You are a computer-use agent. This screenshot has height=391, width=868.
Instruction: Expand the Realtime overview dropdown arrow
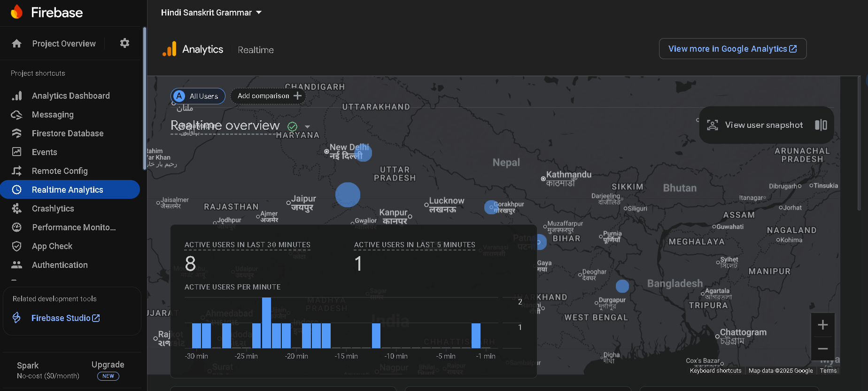point(307,127)
